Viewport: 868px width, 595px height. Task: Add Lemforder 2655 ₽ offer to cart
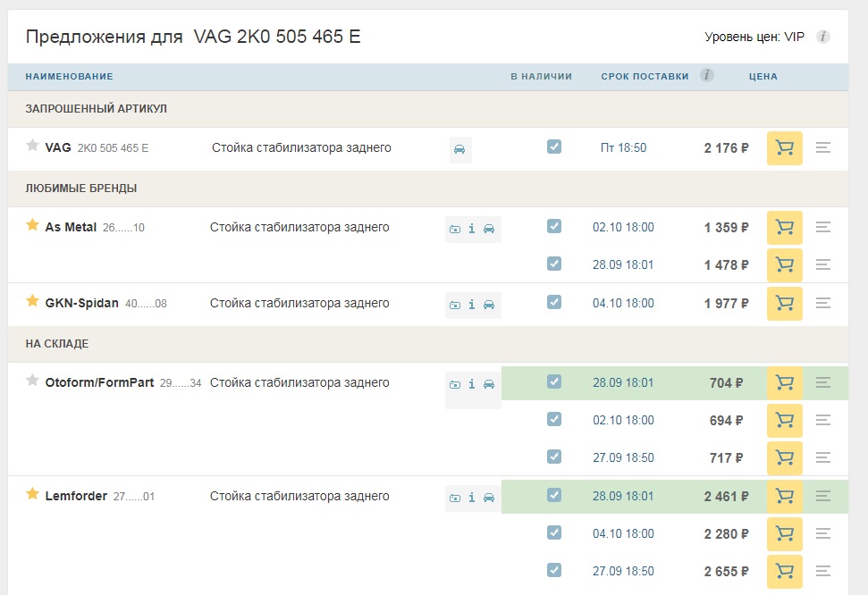tap(784, 571)
